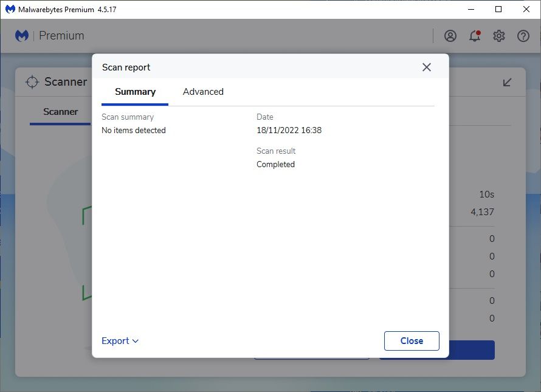The width and height of the screenshot is (541, 392).
Task: Click the 4,137 scanned items value
Action: coord(483,212)
